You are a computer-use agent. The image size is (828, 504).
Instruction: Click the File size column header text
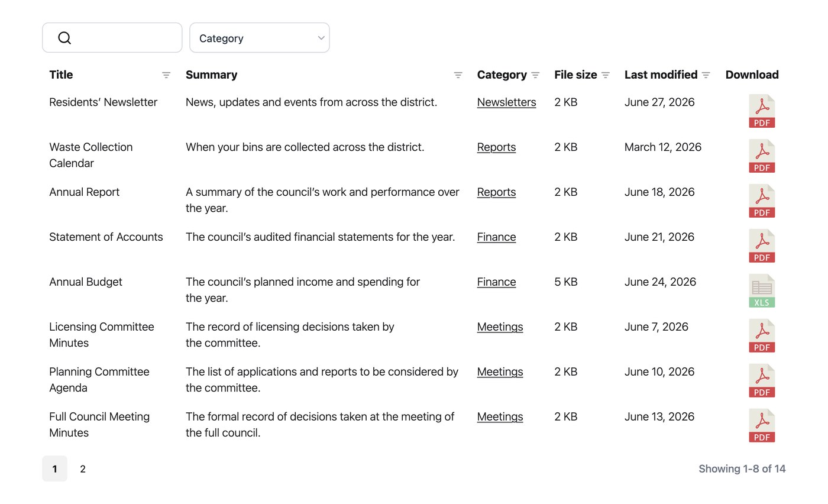pyautogui.click(x=575, y=75)
